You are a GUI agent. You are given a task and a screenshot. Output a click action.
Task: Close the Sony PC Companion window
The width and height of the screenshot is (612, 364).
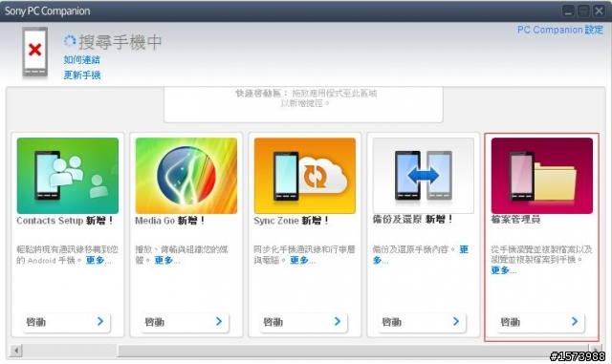point(599,11)
